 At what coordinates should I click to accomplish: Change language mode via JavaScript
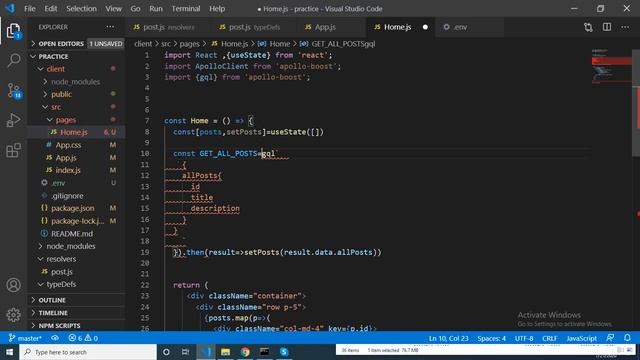[581, 338]
